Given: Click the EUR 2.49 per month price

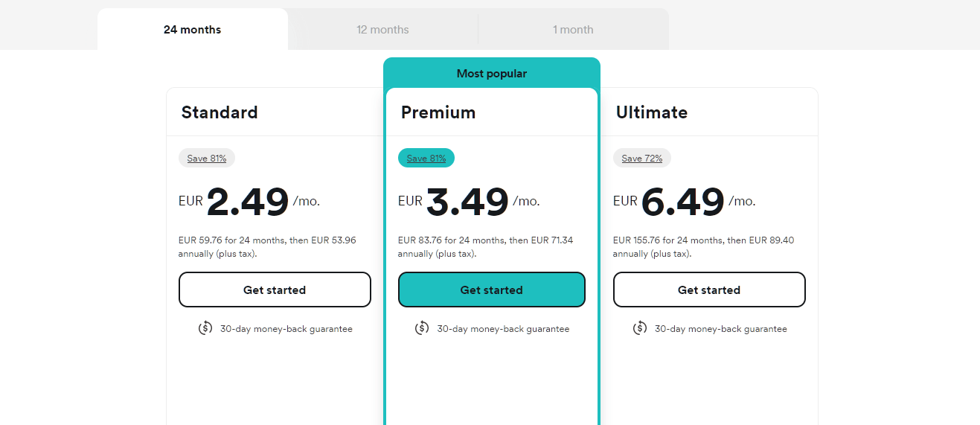Looking at the screenshot, I should click(x=248, y=202).
